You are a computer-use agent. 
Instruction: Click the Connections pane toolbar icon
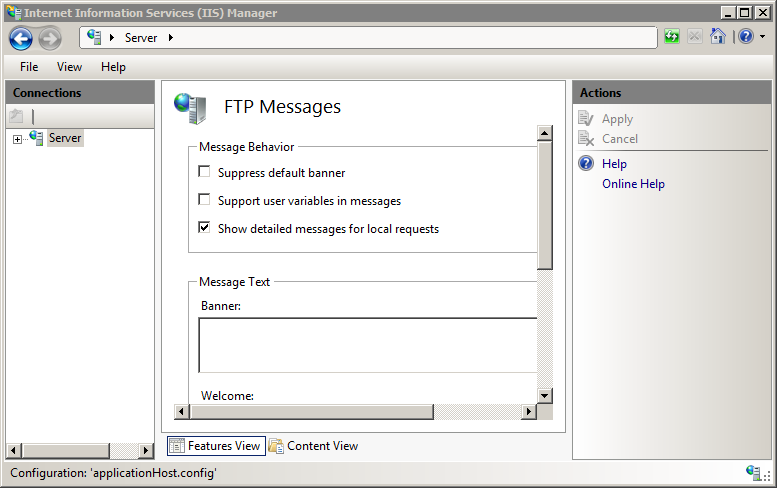click(x=16, y=116)
